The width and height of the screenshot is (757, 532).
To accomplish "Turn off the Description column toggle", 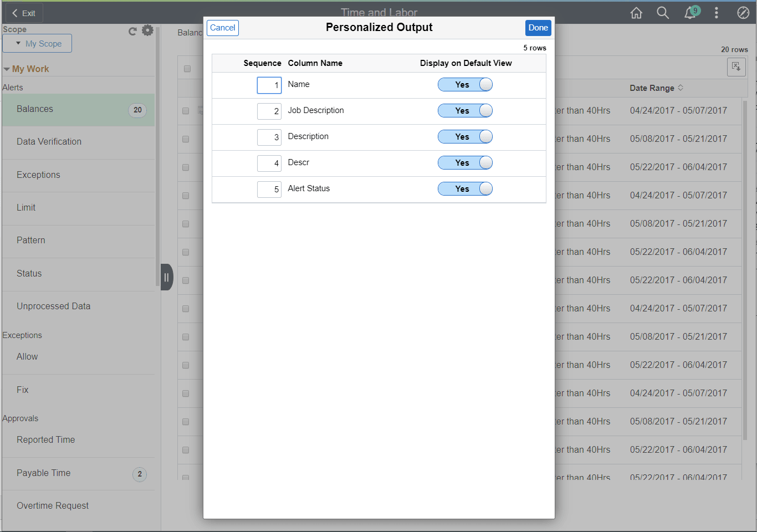I will pos(465,136).
